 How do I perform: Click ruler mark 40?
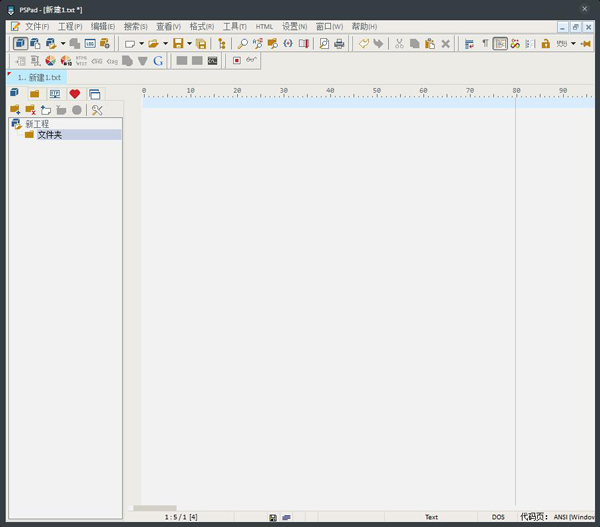point(330,91)
